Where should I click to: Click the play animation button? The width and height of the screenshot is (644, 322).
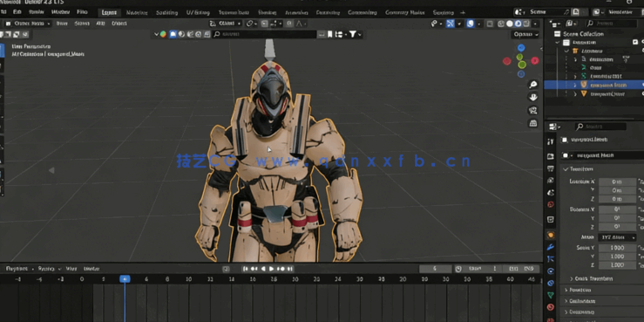click(272, 269)
